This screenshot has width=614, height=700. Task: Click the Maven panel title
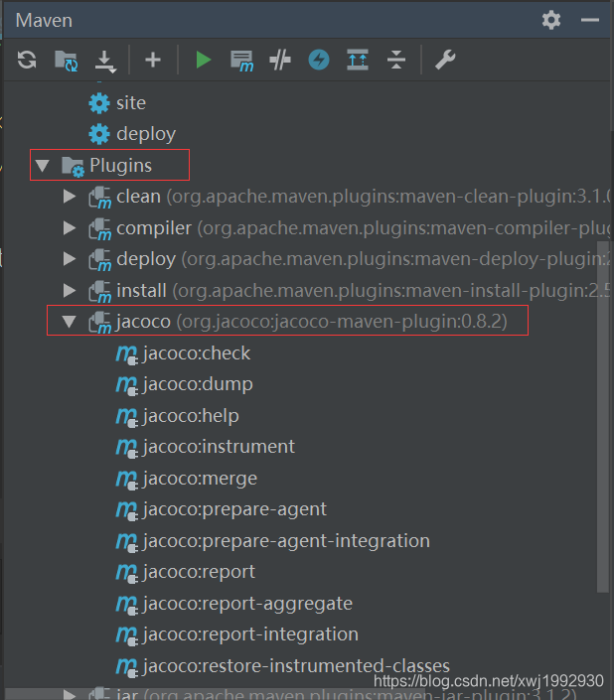click(44, 21)
